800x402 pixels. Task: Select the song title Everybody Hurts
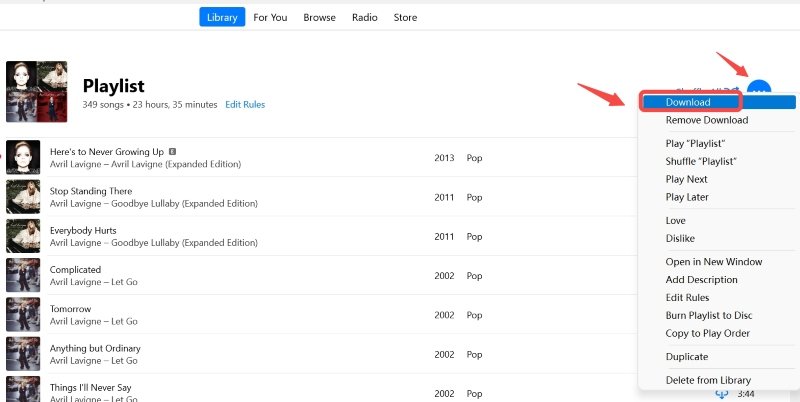[x=83, y=230]
